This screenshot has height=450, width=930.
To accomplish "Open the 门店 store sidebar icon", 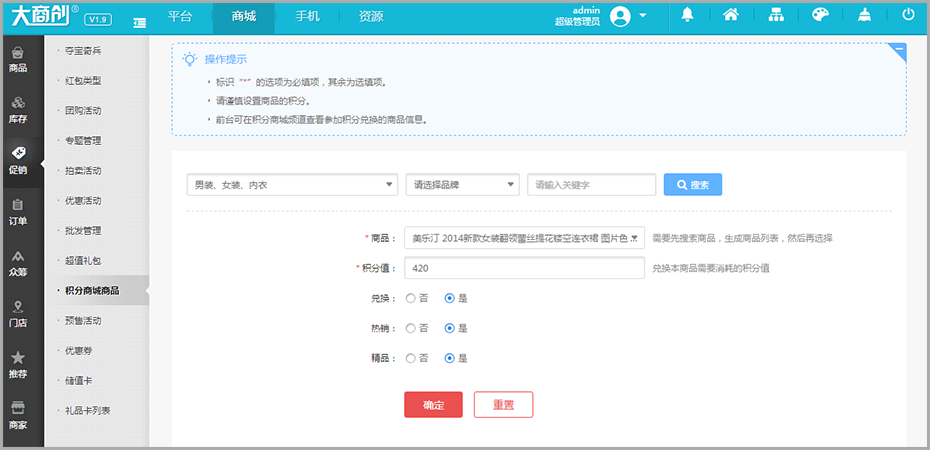I will point(18,314).
